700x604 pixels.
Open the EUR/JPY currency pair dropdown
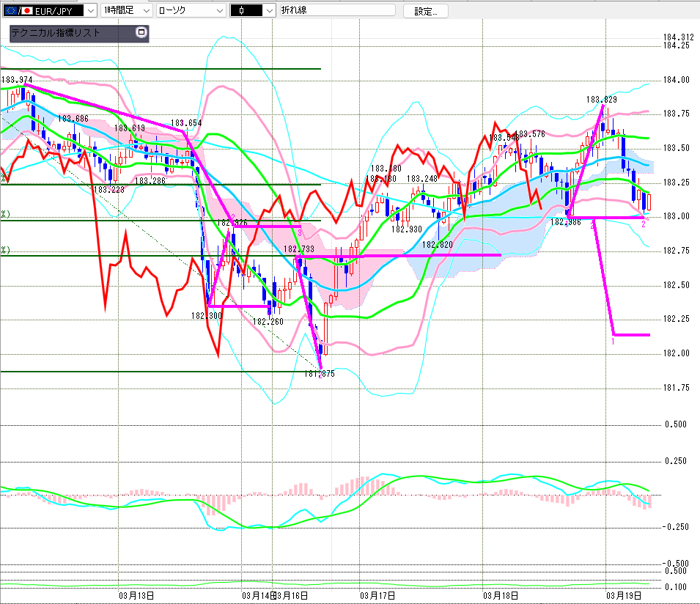[90, 10]
